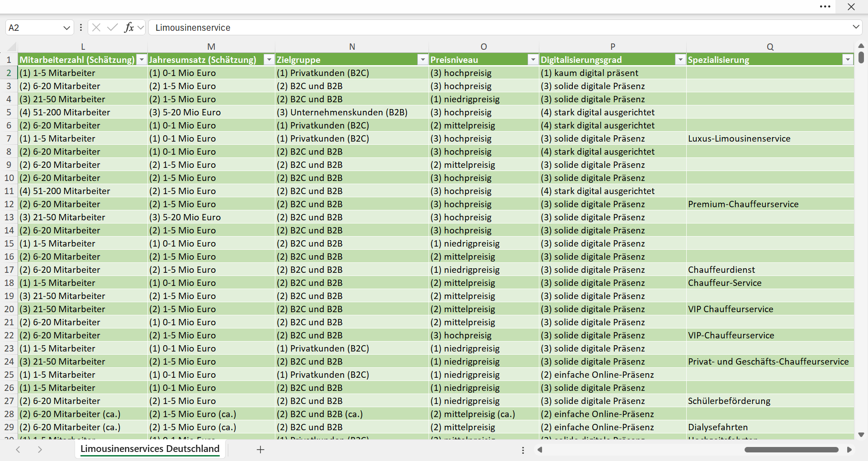This screenshot has height=461, width=868.
Task: Select (2) einfache Online-Präsenz in row 25
Action: (x=613, y=375)
